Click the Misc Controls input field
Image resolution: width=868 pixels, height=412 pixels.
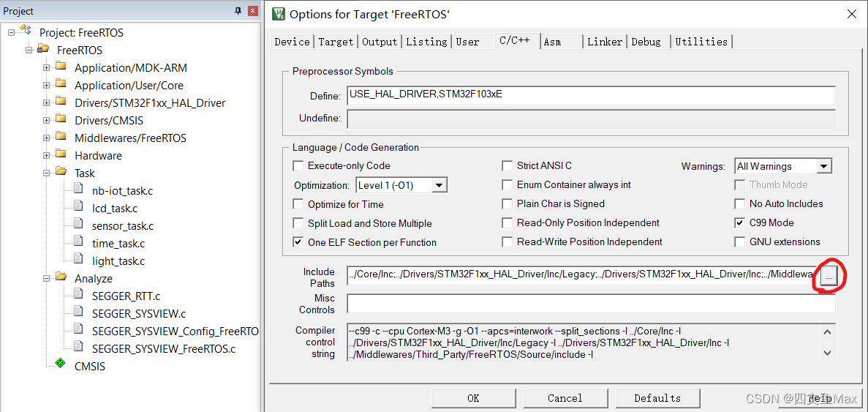[x=591, y=304]
